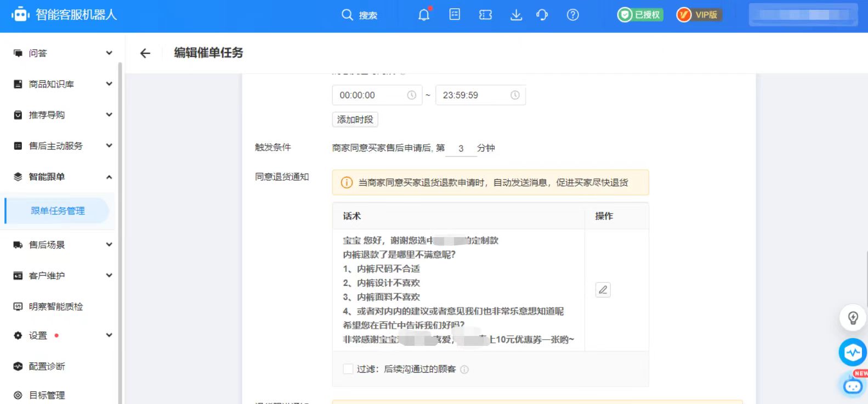Viewport: 868px width, 404px height.
Task: Edit the script with the pencil icon
Action: pos(603,290)
